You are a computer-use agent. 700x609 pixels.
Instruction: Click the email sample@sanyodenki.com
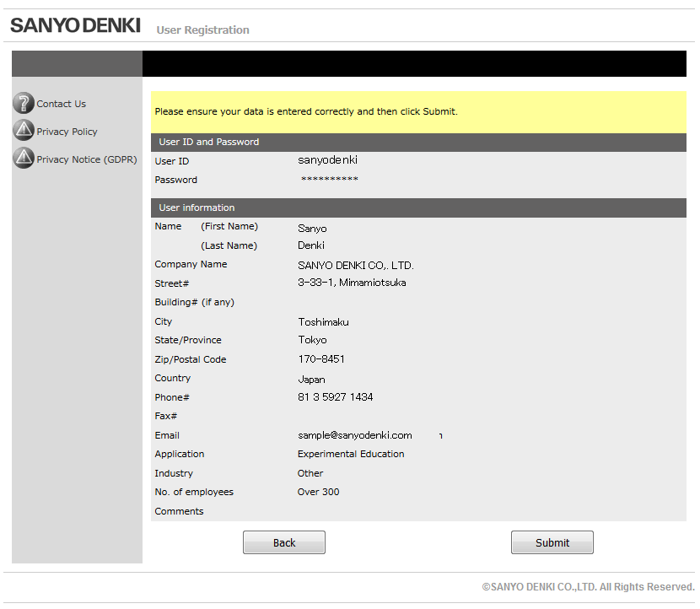tap(355, 435)
